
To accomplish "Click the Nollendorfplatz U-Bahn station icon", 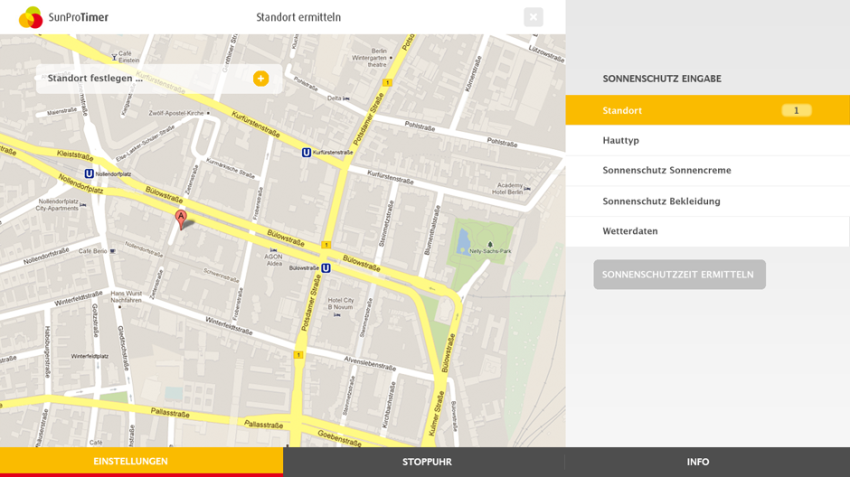I will [89, 173].
